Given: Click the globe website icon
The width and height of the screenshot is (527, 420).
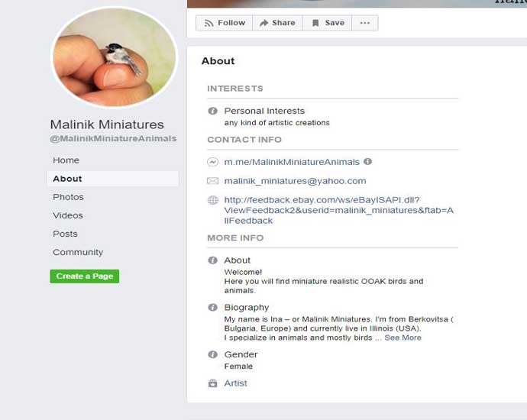Looking at the screenshot, I should [x=212, y=200].
